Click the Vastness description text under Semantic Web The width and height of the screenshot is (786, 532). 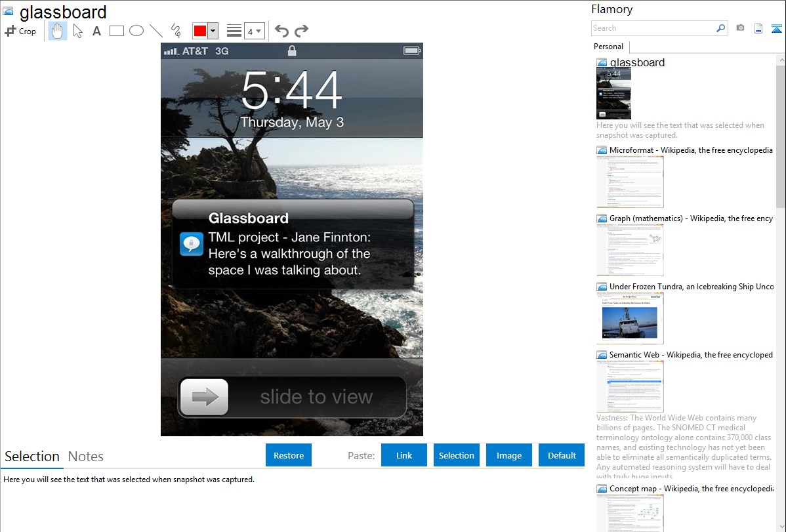pyautogui.click(x=684, y=447)
